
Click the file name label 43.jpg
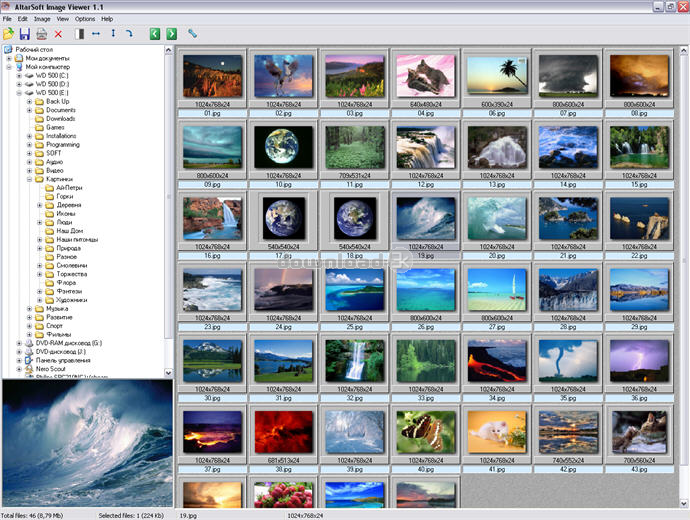coord(639,469)
